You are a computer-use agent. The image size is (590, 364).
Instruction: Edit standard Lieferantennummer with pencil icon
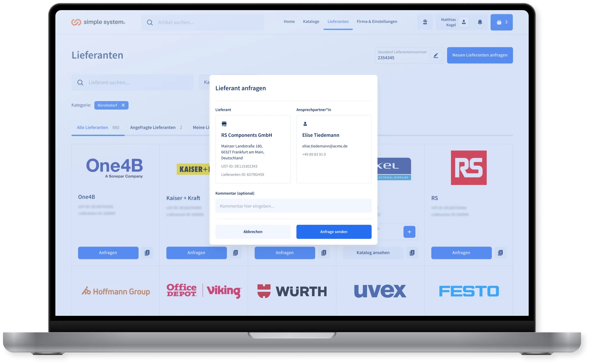click(x=436, y=55)
